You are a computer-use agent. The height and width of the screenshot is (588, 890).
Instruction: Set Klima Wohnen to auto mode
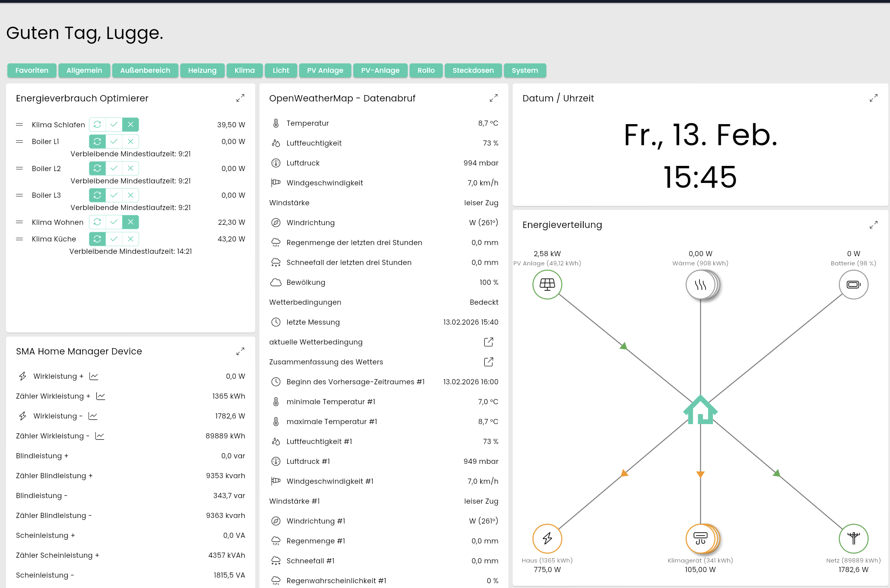(x=97, y=222)
